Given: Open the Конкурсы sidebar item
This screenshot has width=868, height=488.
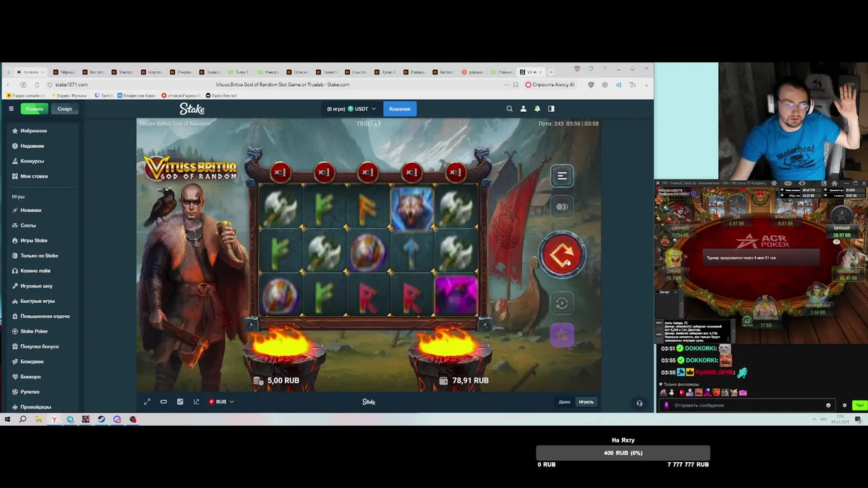Looking at the screenshot, I should coord(32,161).
